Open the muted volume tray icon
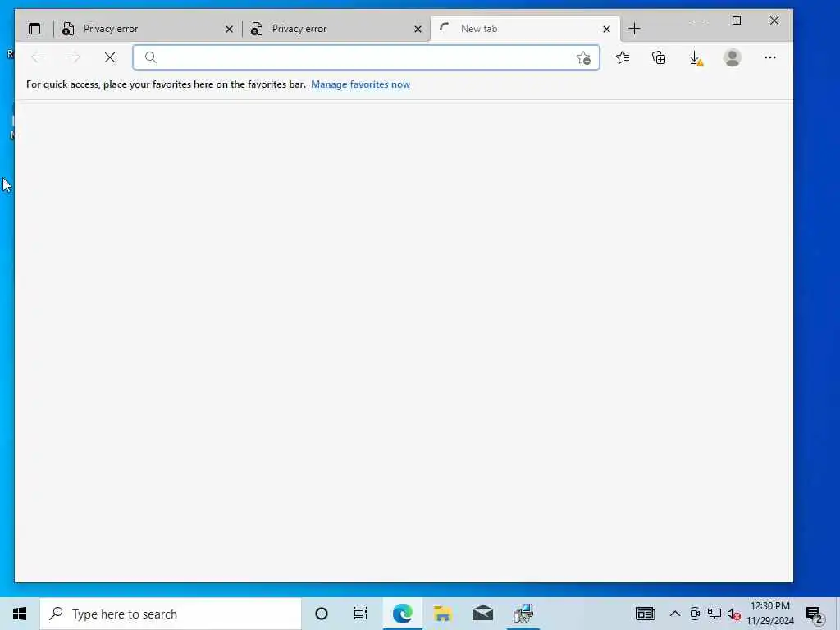 coord(734,614)
